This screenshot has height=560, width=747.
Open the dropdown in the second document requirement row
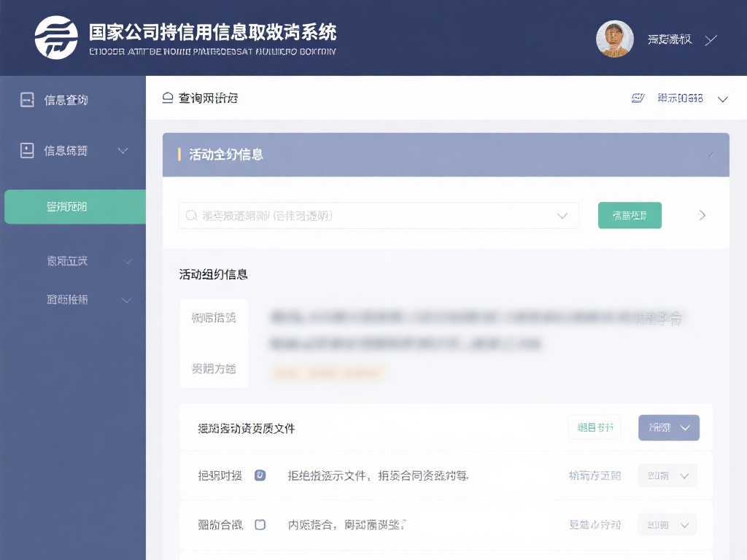tap(667, 524)
